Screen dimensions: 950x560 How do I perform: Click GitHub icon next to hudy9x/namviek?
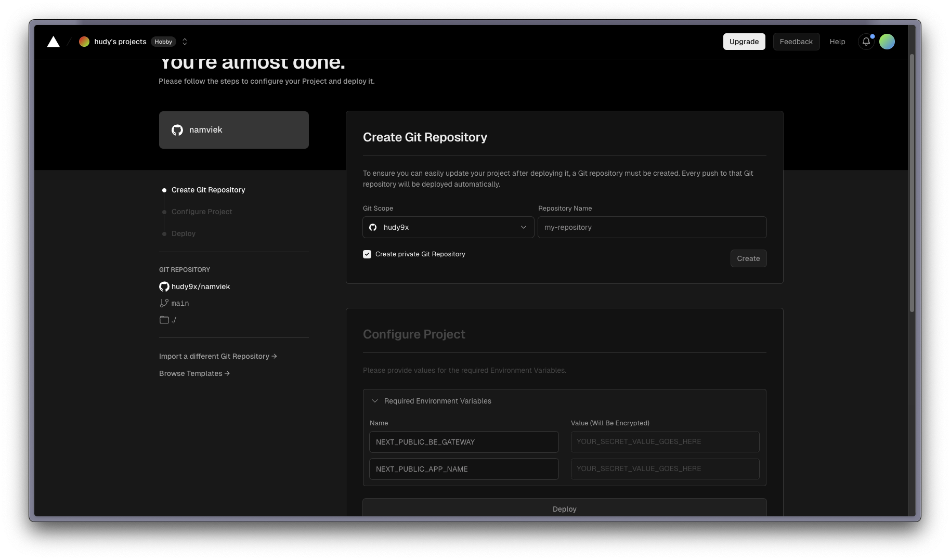164,286
